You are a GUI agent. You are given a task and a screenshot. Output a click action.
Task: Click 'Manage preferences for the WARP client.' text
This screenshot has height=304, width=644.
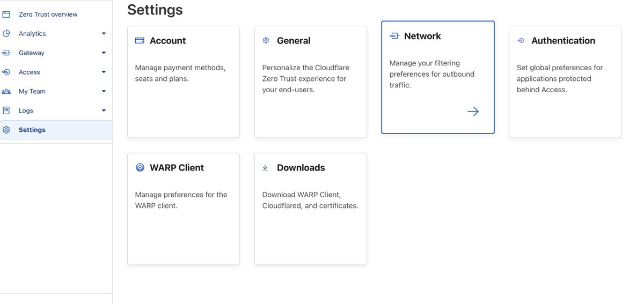181,200
